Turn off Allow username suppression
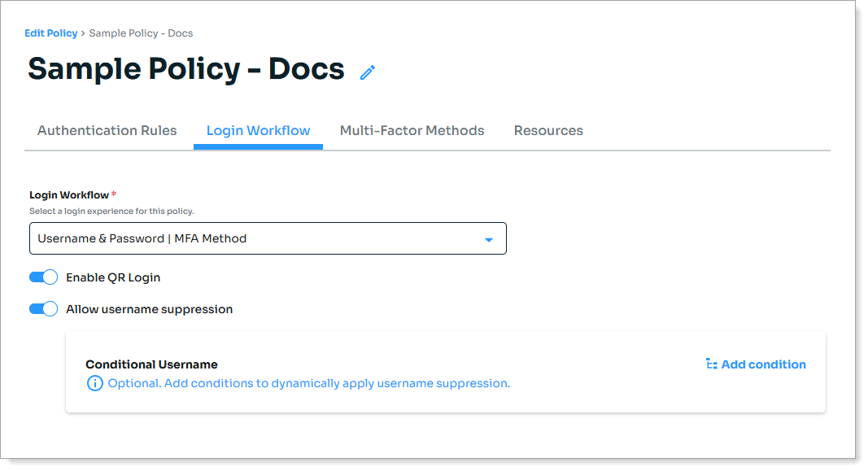 43,308
